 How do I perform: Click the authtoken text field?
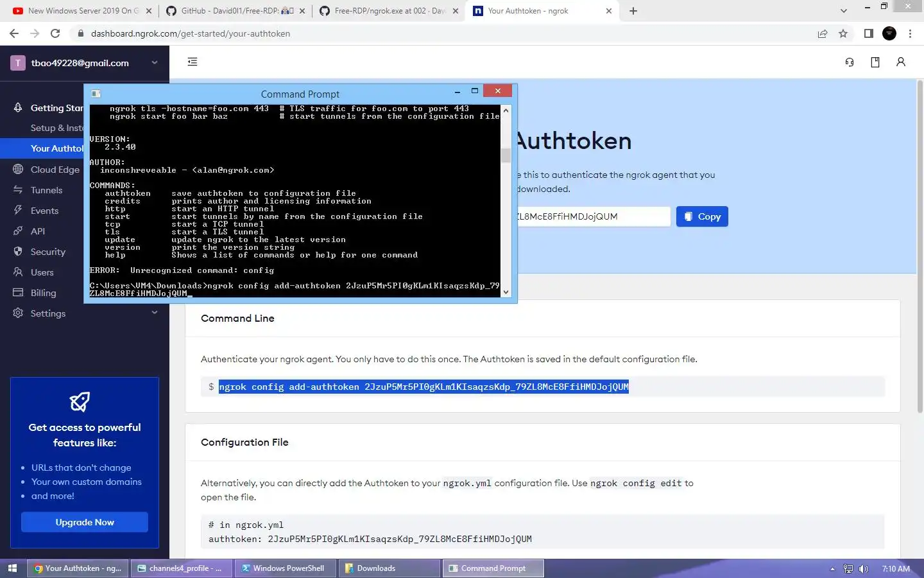coord(593,216)
